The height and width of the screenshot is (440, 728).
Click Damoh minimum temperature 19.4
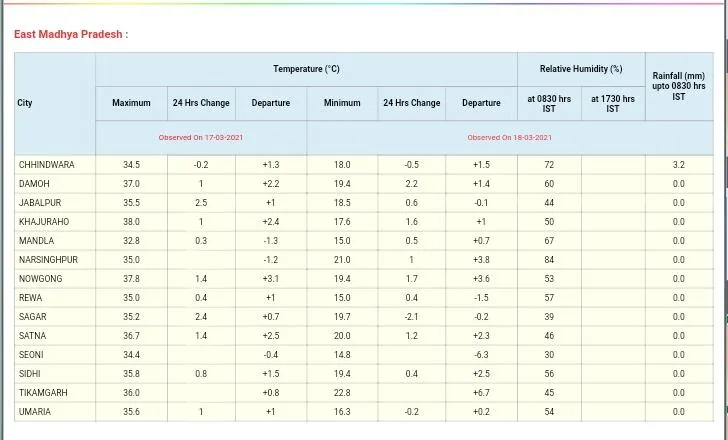[342, 184]
